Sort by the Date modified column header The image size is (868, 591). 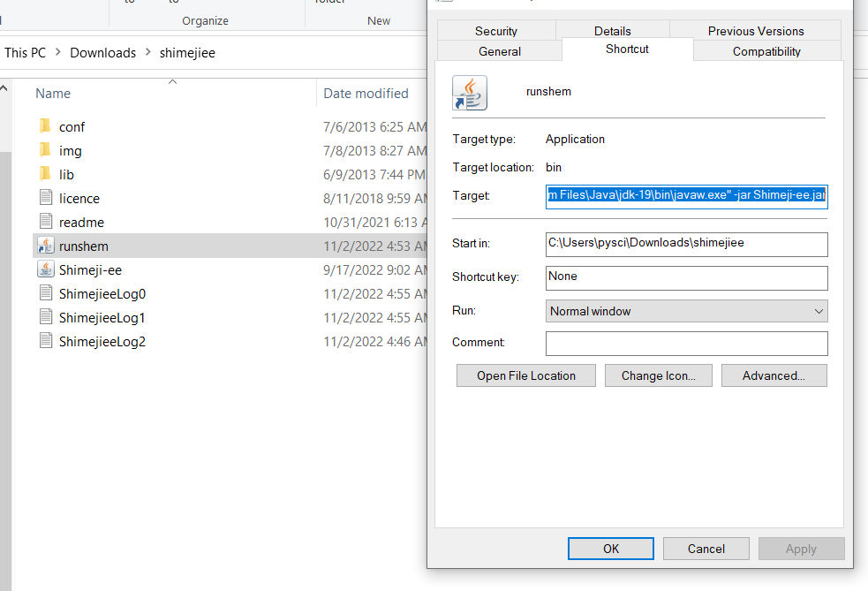point(366,93)
